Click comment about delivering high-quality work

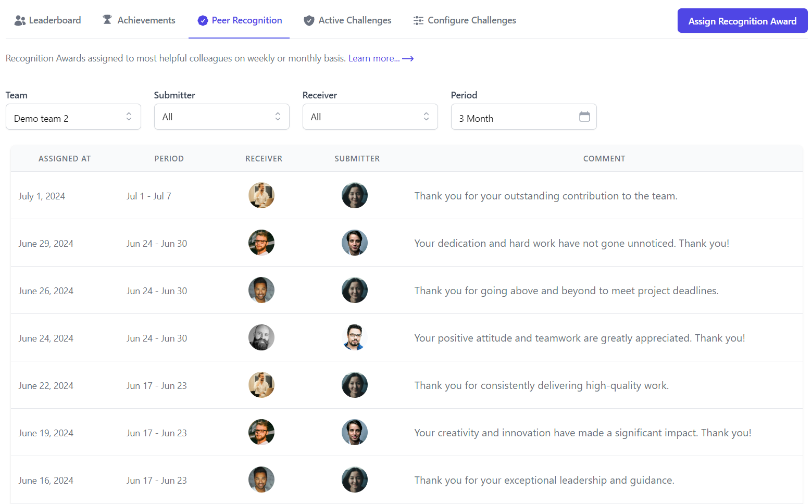[542, 385]
